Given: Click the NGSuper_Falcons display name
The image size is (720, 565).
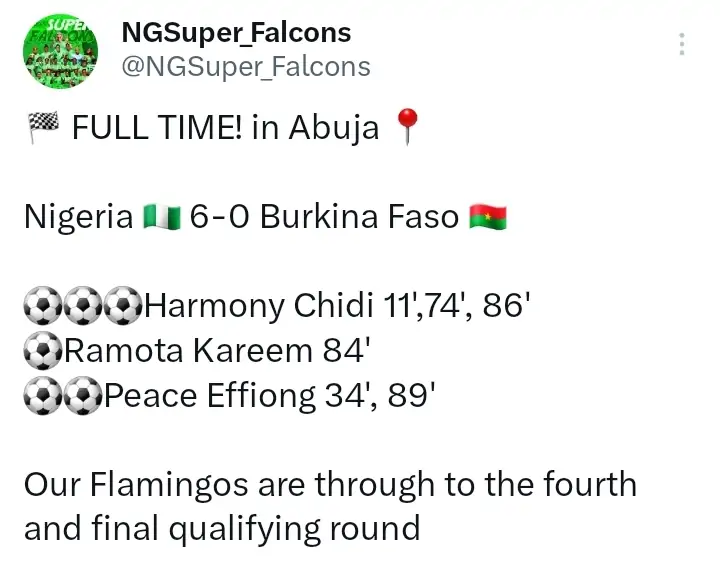Looking at the screenshot, I should click(236, 32).
